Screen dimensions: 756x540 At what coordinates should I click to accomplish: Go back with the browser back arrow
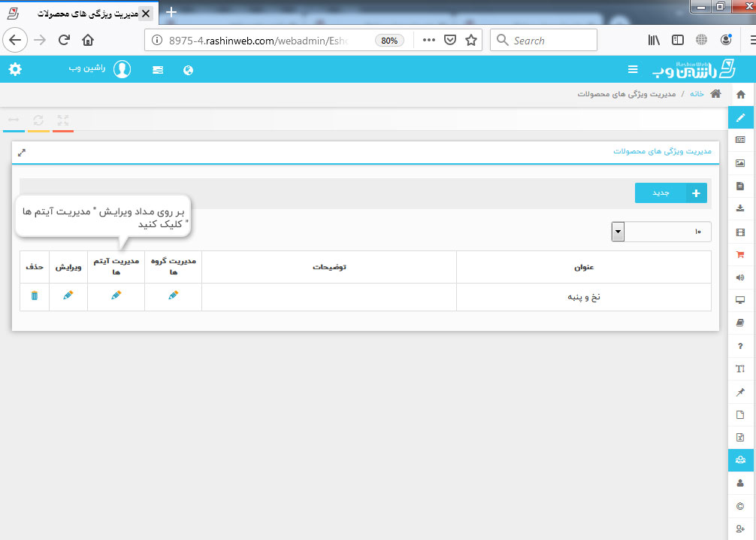(x=15, y=40)
